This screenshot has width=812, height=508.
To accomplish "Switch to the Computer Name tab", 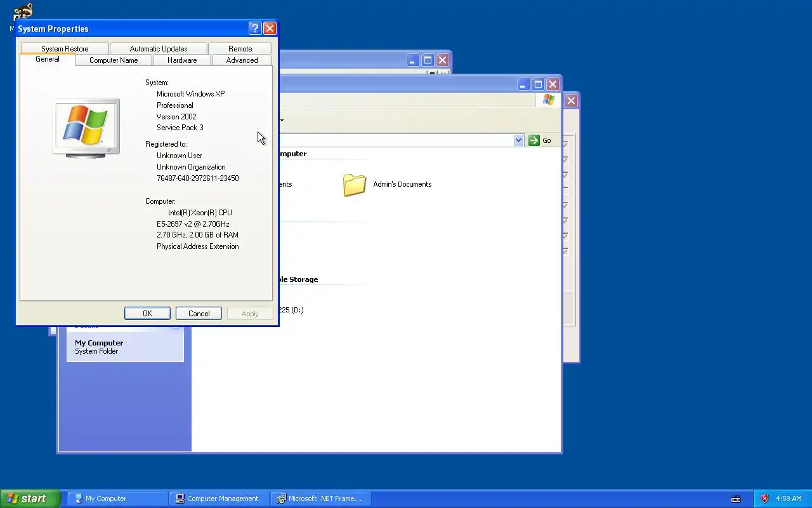I will (114, 60).
